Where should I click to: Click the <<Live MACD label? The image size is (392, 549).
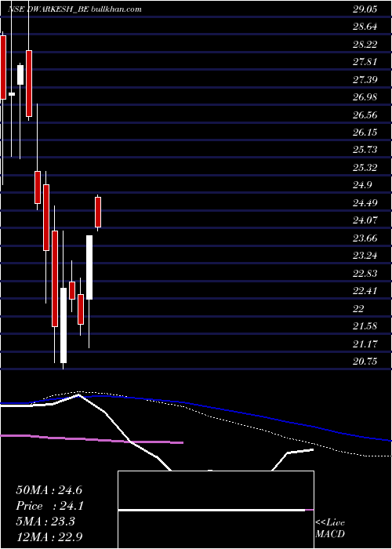330,529
